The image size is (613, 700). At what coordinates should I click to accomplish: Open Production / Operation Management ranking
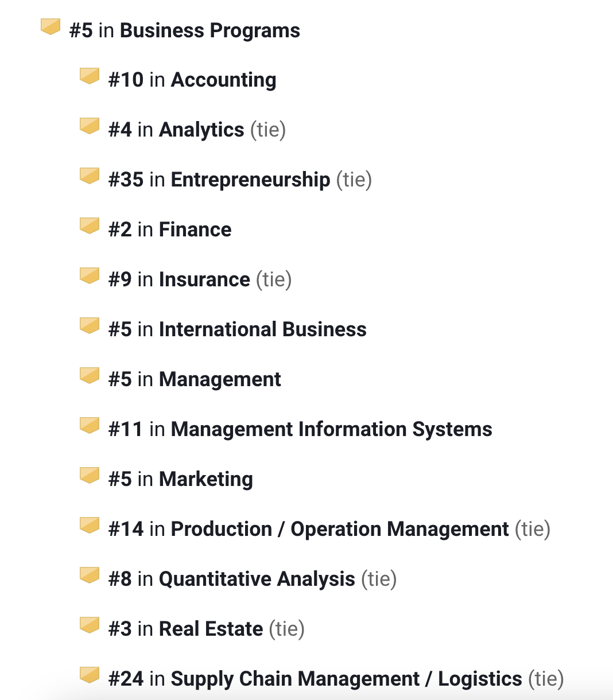coord(340,529)
